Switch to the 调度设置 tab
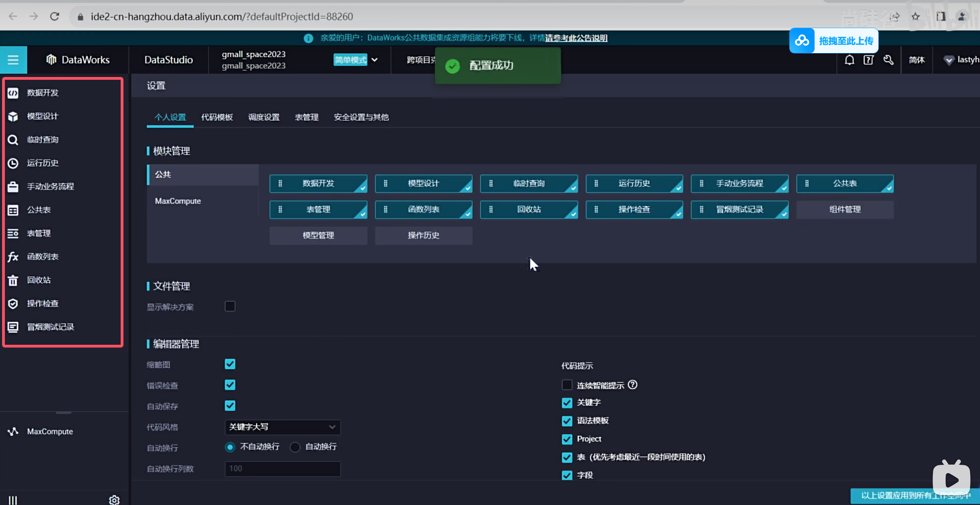 [264, 117]
